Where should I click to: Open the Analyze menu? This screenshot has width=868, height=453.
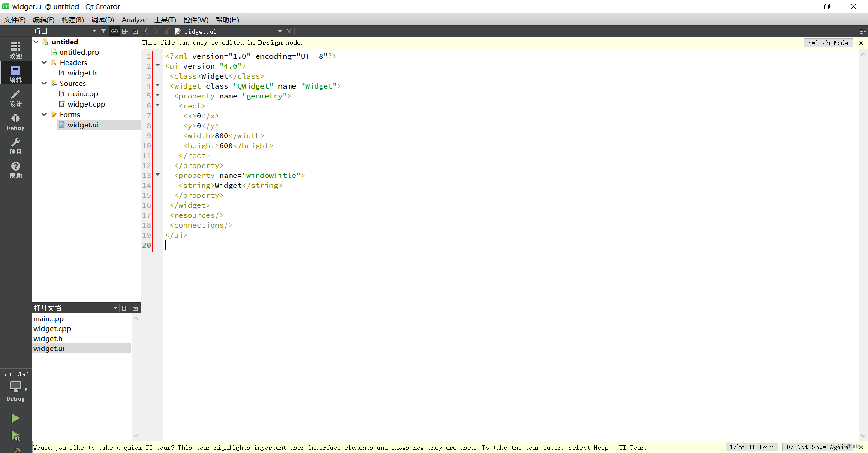click(x=134, y=19)
